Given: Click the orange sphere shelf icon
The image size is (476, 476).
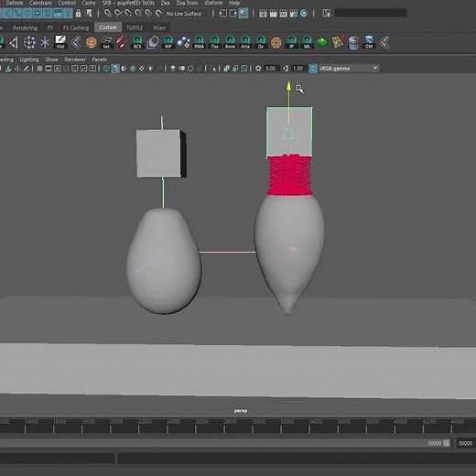Looking at the screenshot, I should point(91,42).
